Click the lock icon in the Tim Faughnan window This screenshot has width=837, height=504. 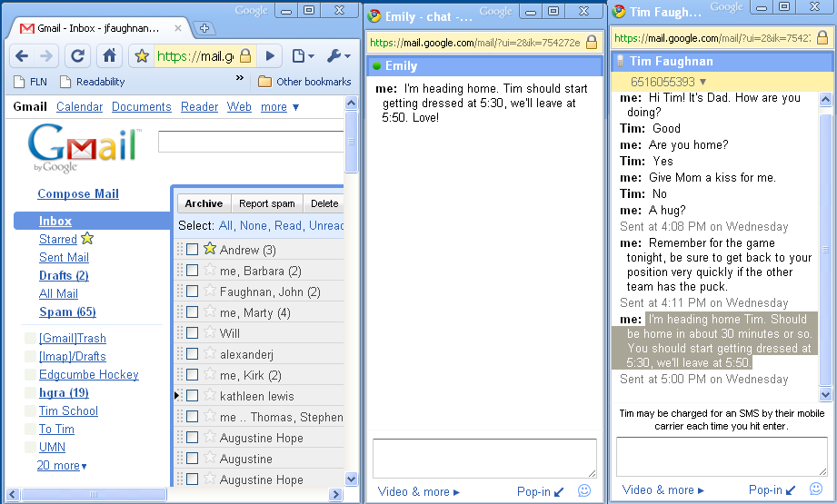click(822, 37)
